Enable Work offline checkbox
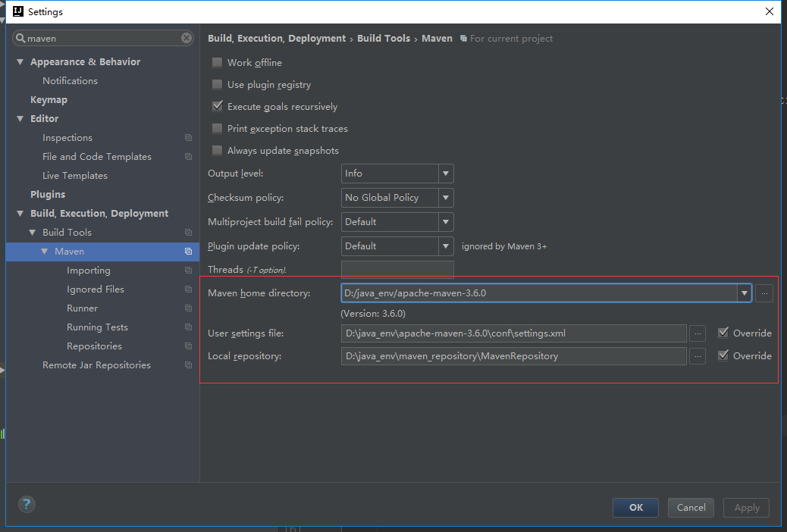The width and height of the screenshot is (787, 532). (x=218, y=62)
